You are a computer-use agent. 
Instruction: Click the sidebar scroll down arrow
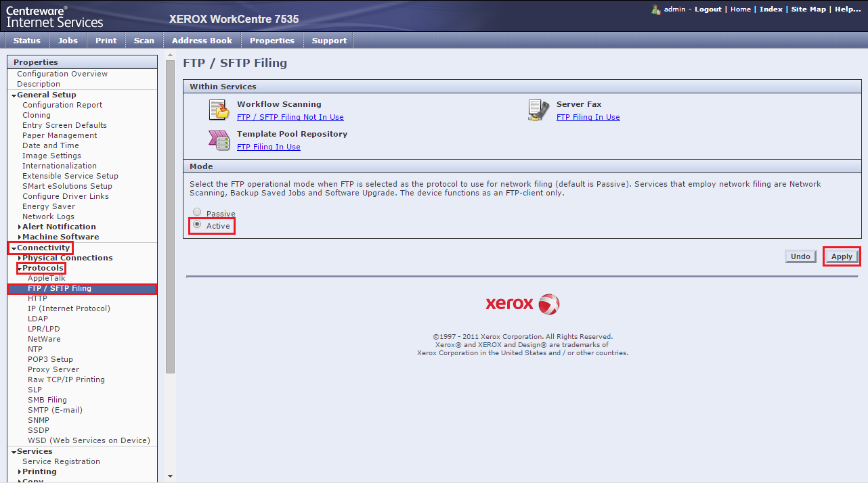170,476
